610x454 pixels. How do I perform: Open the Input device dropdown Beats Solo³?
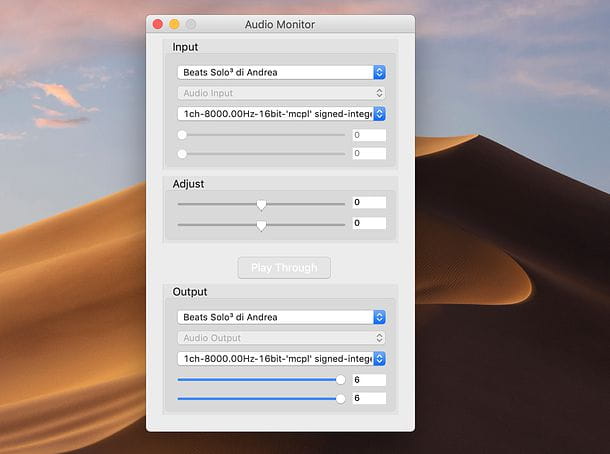tap(281, 72)
